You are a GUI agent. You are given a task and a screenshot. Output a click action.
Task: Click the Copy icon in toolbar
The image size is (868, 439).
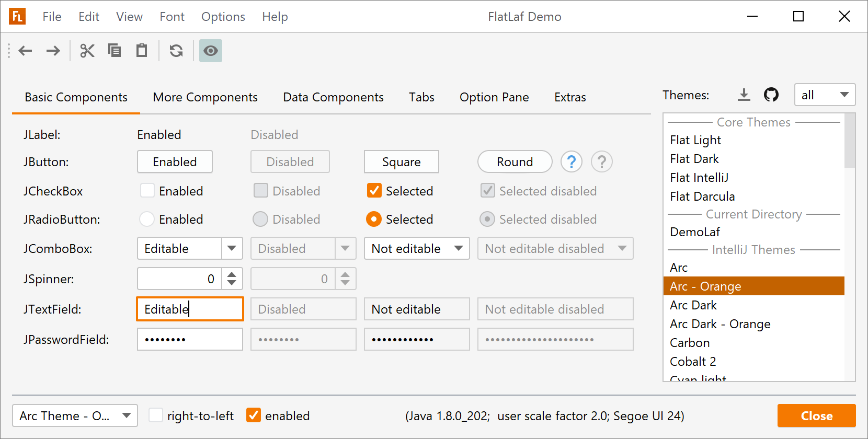115,51
